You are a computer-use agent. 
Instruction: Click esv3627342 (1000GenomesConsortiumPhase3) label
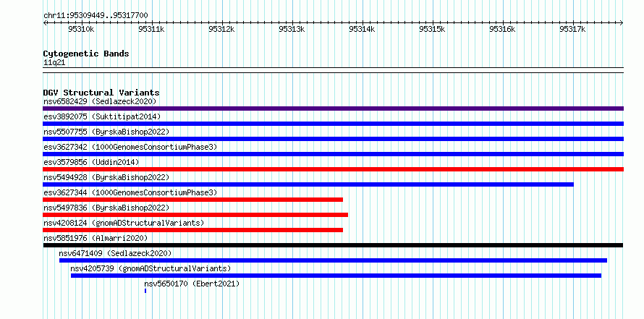130,147
